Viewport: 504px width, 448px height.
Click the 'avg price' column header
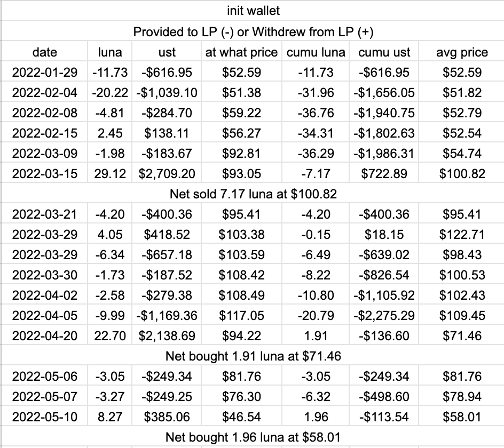coord(462,52)
